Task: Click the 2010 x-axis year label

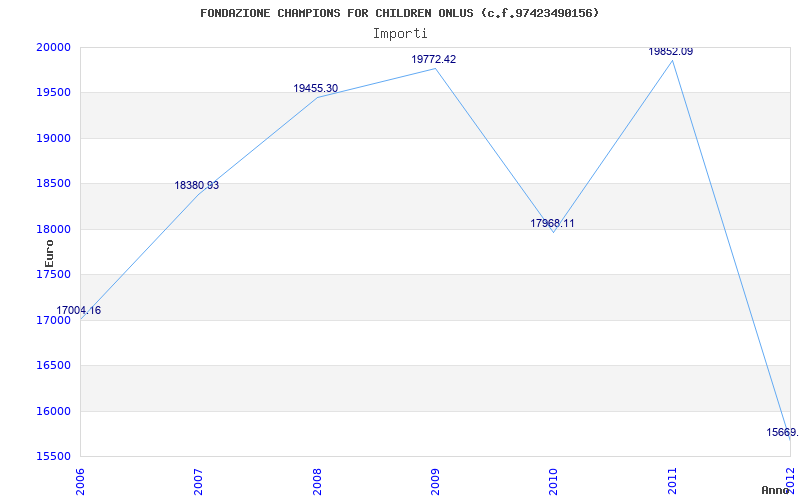Action: pyautogui.click(x=554, y=481)
